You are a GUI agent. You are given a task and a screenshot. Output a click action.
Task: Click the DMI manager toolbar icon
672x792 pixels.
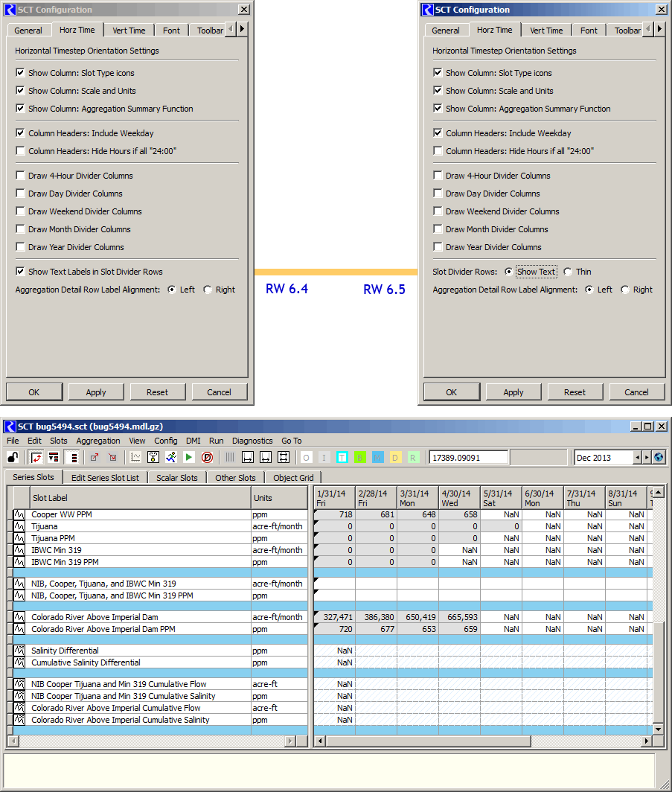pyautogui.click(x=153, y=458)
